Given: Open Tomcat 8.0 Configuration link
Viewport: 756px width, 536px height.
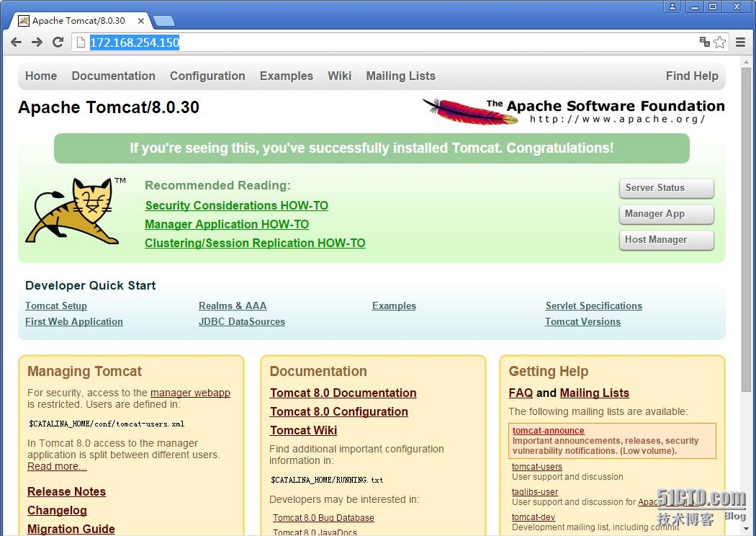Looking at the screenshot, I should 339,412.
